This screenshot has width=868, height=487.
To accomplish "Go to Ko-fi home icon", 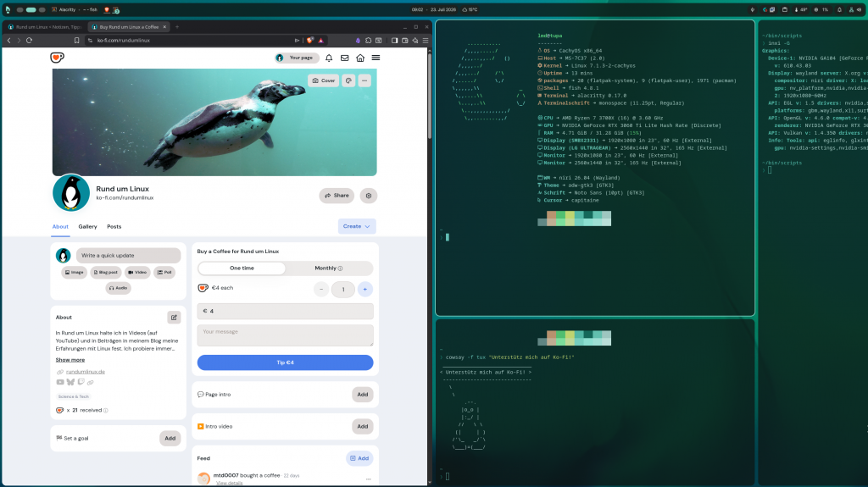I will coord(360,58).
